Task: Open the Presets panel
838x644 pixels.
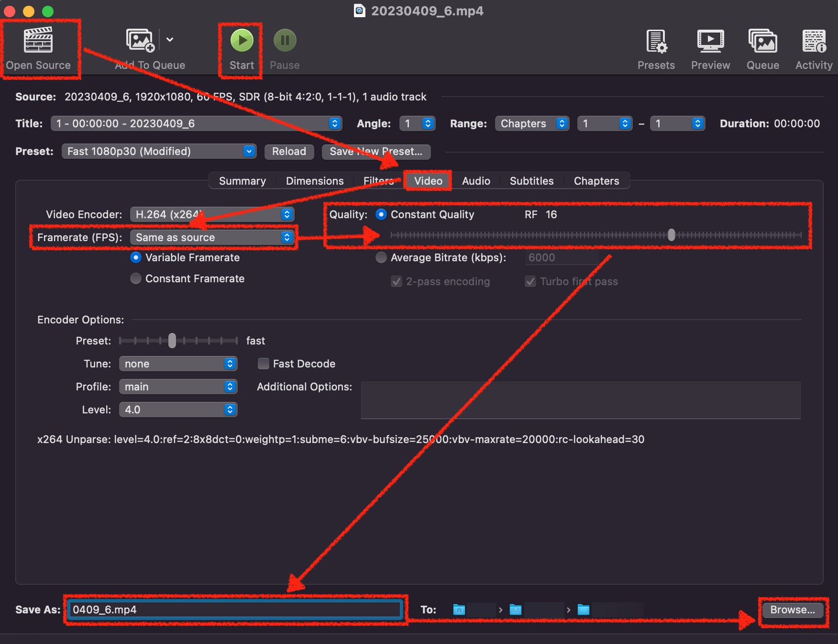Action: tap(656, 48)
